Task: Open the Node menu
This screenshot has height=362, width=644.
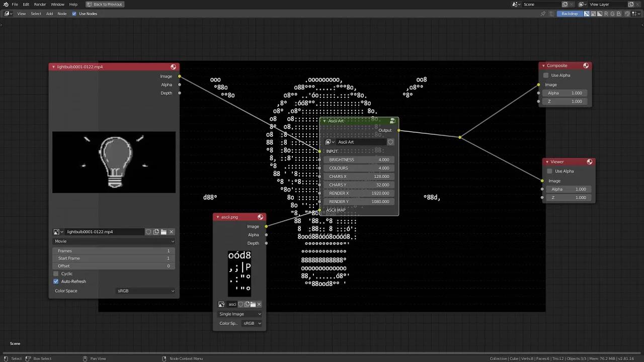Action: pyautogui.click(x=62, y=14)
